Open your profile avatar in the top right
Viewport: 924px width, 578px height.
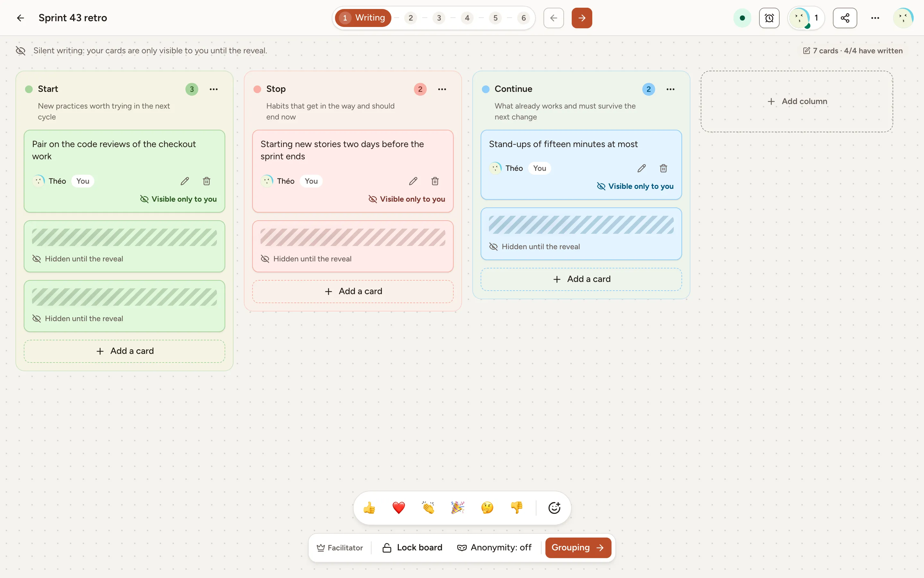click(903, 18)
